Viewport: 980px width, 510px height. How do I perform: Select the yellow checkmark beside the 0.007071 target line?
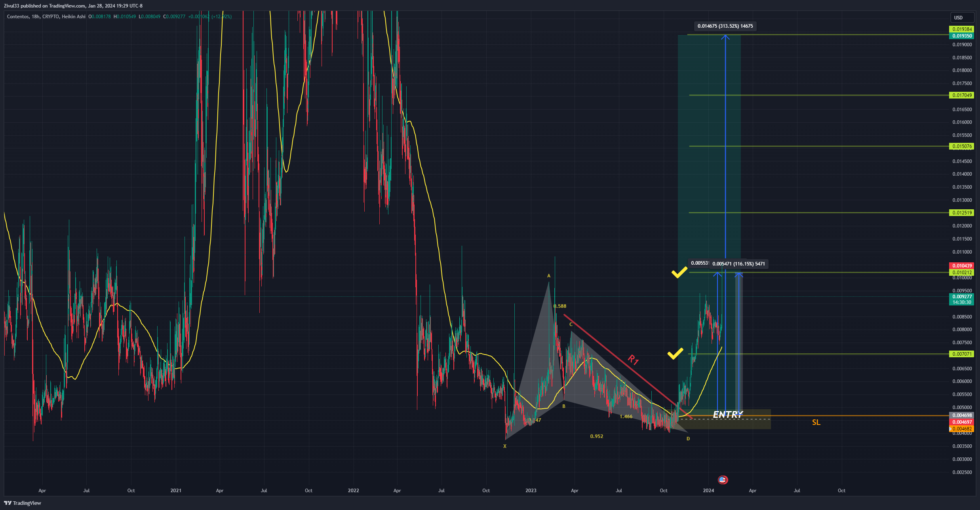pos(675,354)
